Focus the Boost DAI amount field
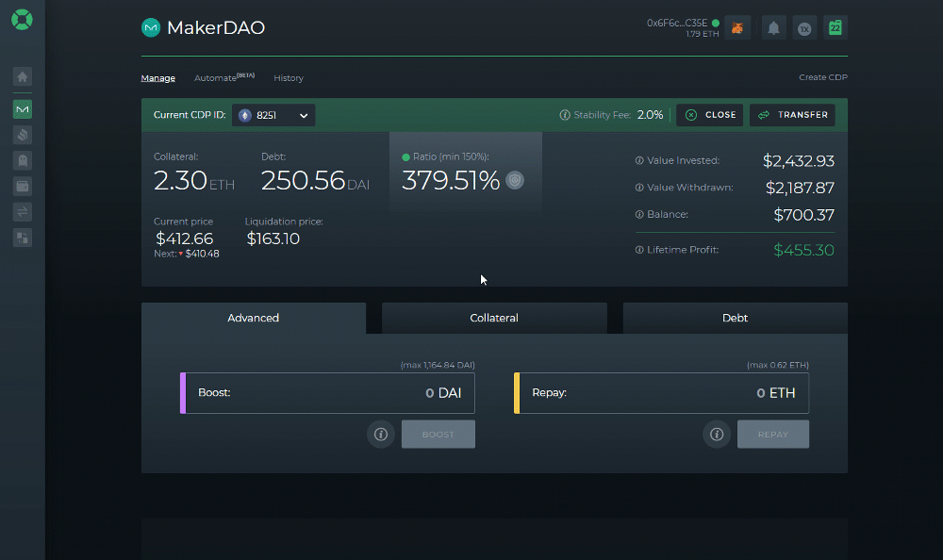 pyautogui.click(x=328, y=393)
